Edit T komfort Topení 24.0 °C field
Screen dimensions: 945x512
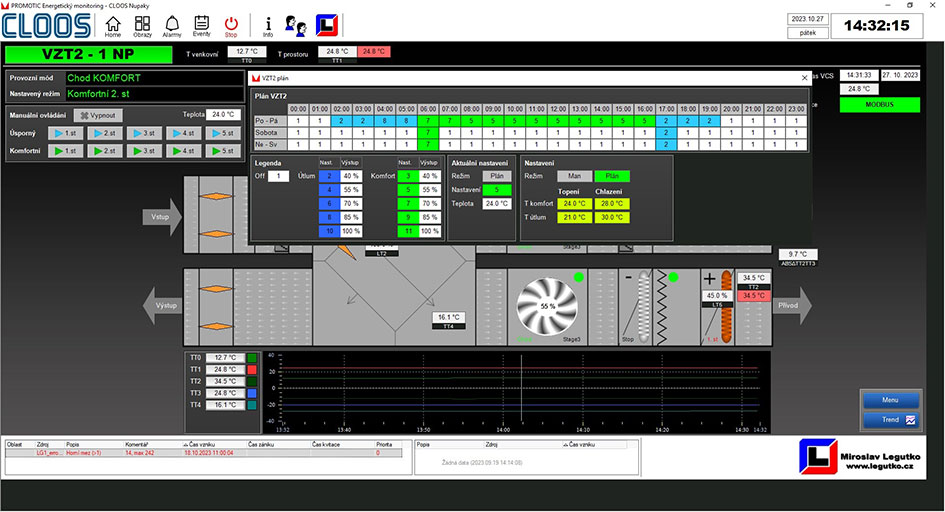pyautogui.click(x=573, y=203)
